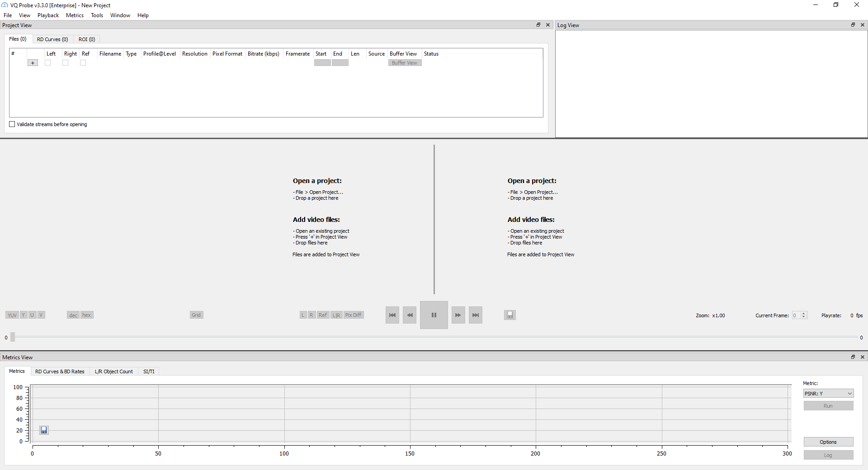Switch pixel values to dec

[73, 315]
